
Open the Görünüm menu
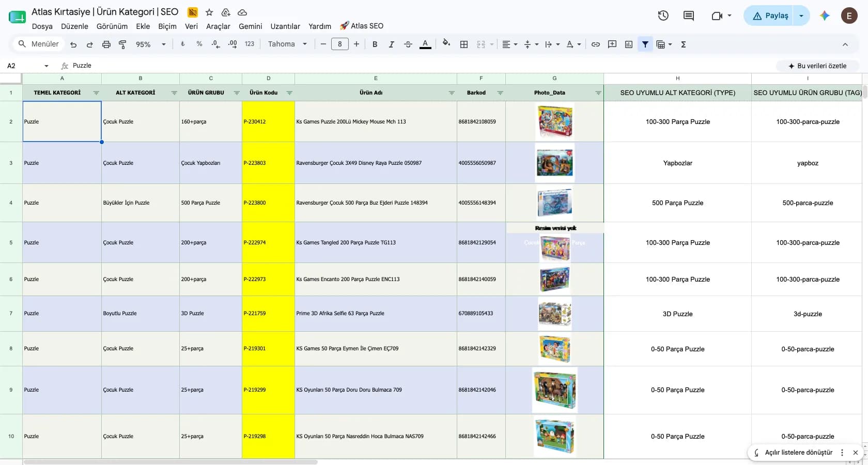(112, 26)
